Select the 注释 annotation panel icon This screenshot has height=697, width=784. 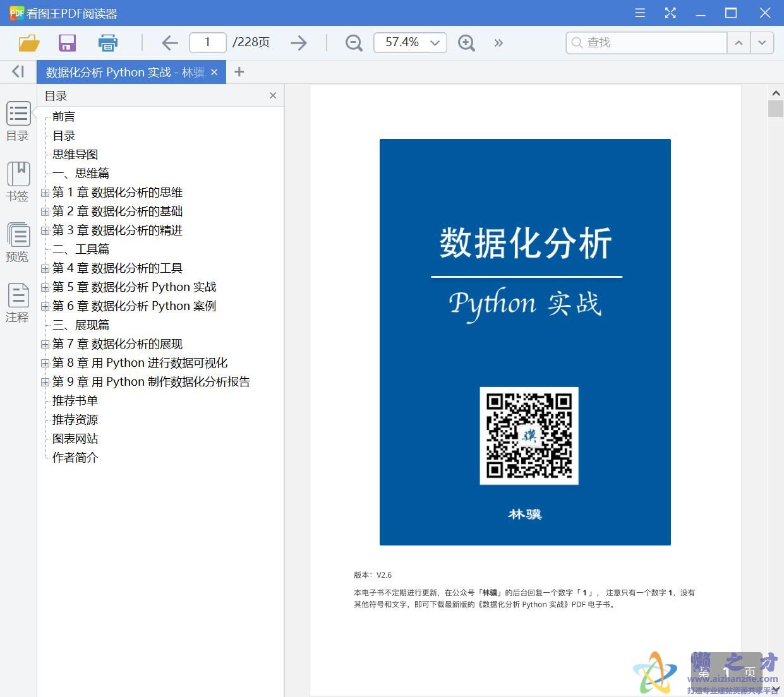[18, 301]
